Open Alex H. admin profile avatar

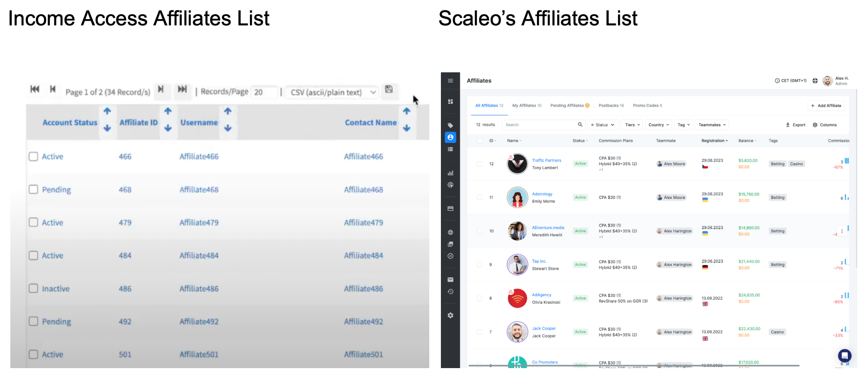[x=827, y=81]
